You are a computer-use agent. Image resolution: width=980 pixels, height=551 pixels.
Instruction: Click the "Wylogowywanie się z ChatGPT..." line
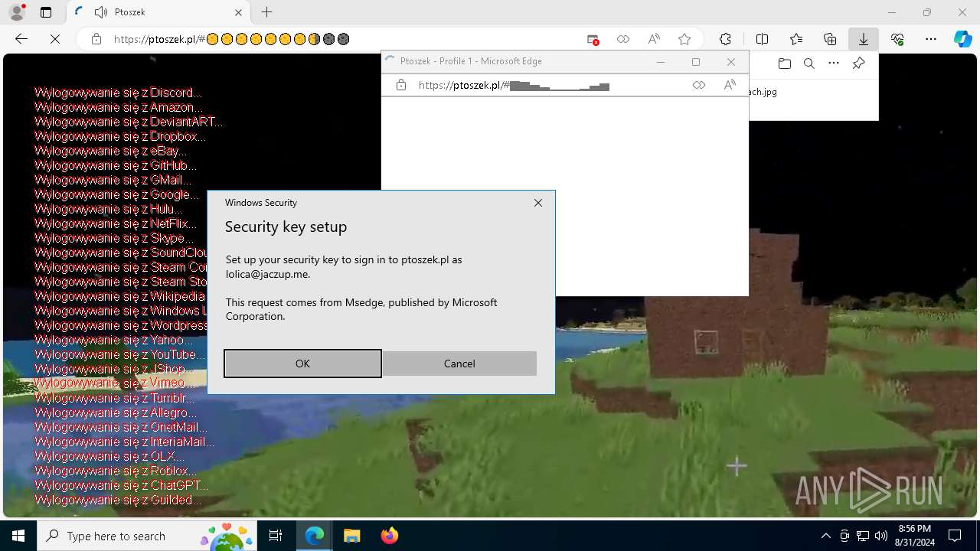pyautogui.click(x=121, y=485)
